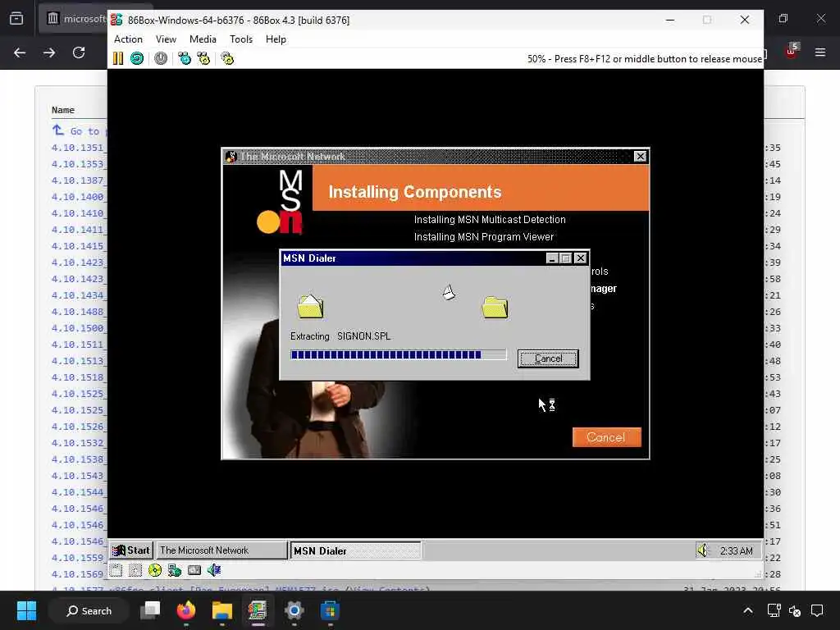This screenshot has width=840, height=630.
Task: Open Microsoft Store from the Windows taskbar
Action: click(330, 610)
